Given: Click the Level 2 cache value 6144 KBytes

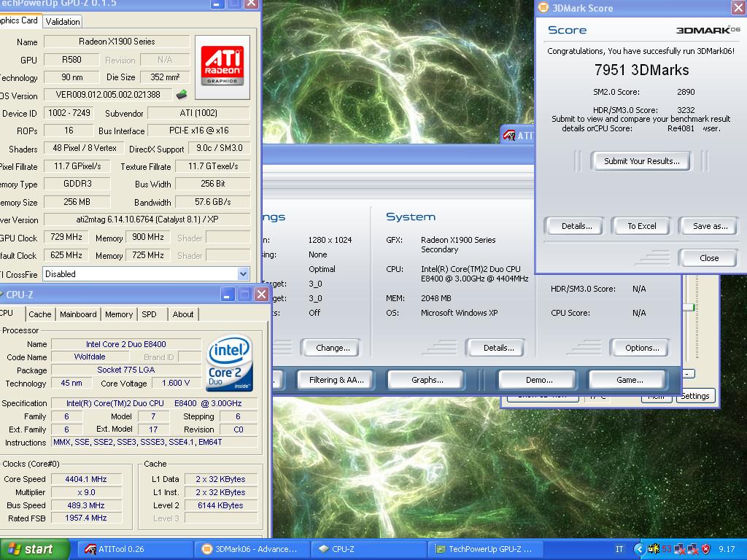Looking at the screenshot, I should coord(220,505).
